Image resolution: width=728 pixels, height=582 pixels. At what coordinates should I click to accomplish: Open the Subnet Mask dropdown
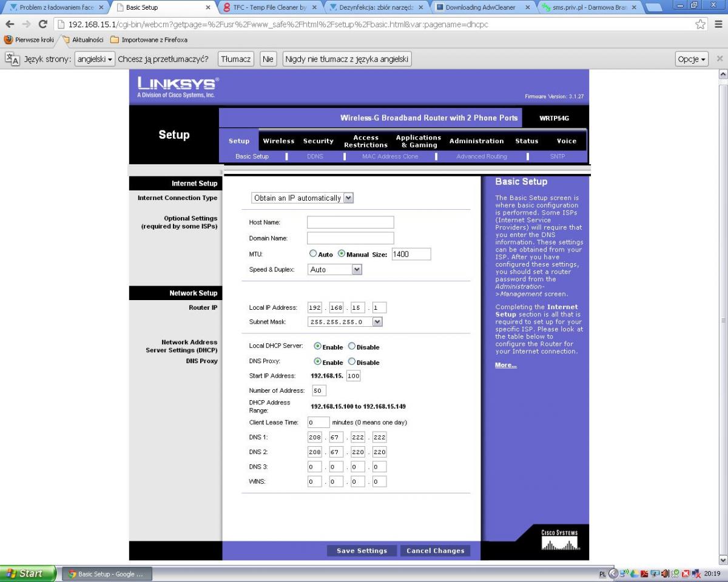pos(345,322)
